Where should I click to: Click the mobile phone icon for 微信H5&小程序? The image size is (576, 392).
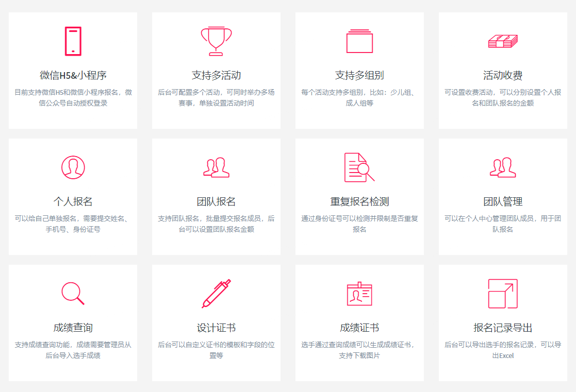73,41
